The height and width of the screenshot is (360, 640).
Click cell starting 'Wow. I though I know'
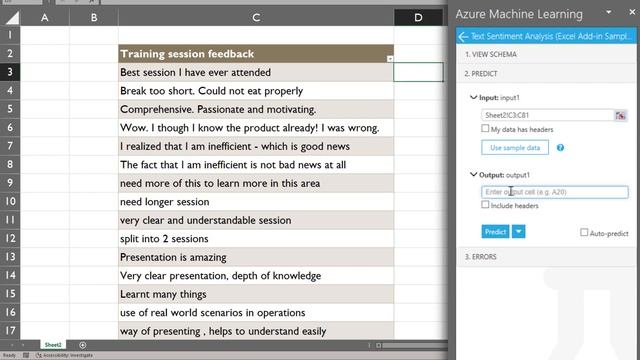coord(256,128)
